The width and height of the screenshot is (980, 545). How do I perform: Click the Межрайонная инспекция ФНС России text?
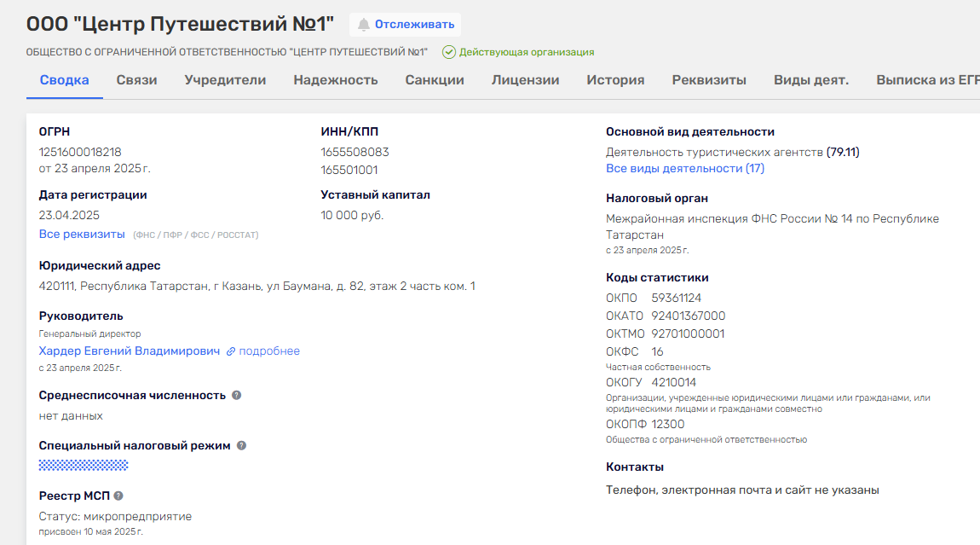773,227
